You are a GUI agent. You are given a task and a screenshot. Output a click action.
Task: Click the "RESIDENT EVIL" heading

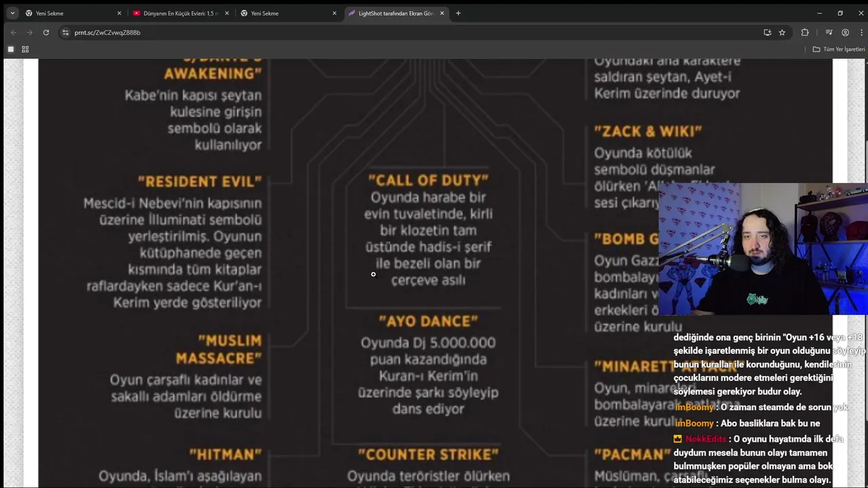tap(200, 182)
